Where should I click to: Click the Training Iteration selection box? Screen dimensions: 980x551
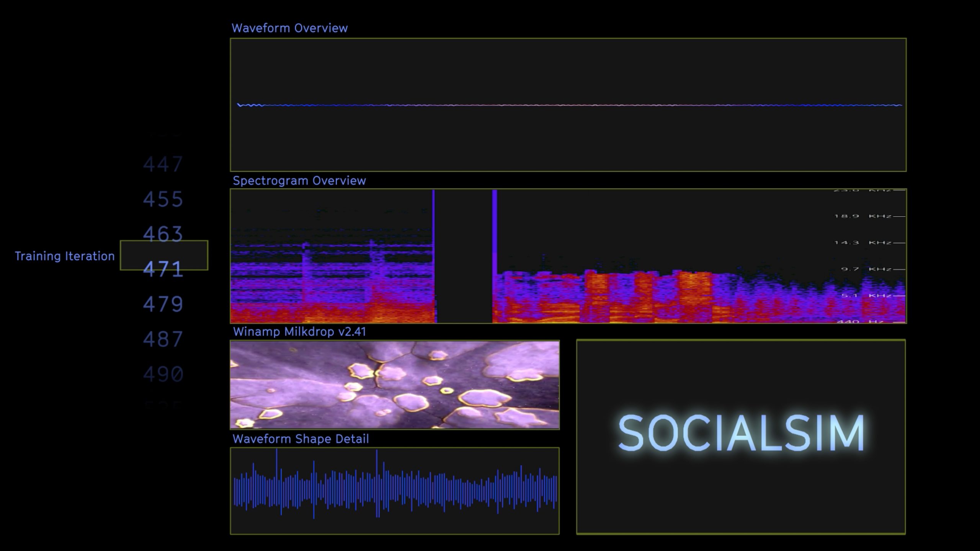tap(164, 256)
